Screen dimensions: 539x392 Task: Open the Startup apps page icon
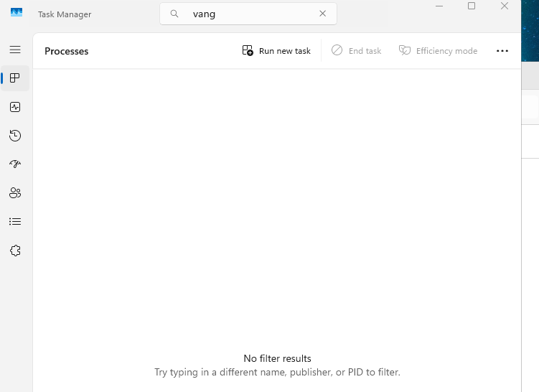pyautogui.click(x=15, y=164)
